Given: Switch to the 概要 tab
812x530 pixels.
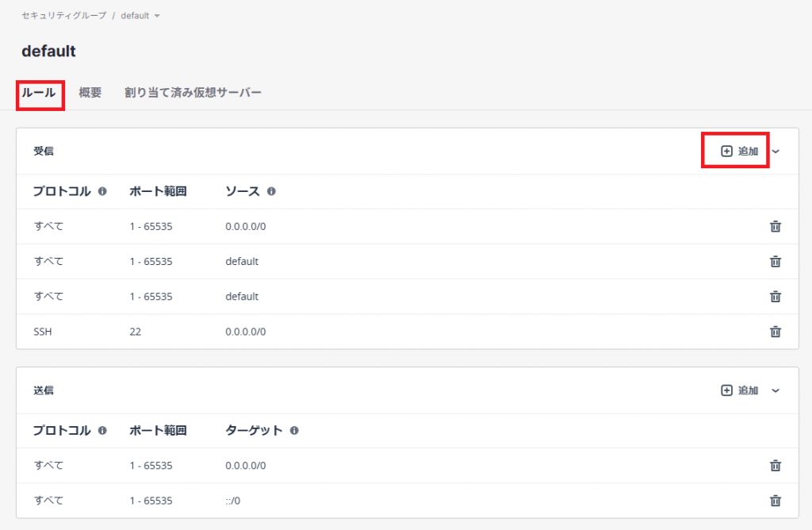Looking at the screenshot, I should (90, 93).
